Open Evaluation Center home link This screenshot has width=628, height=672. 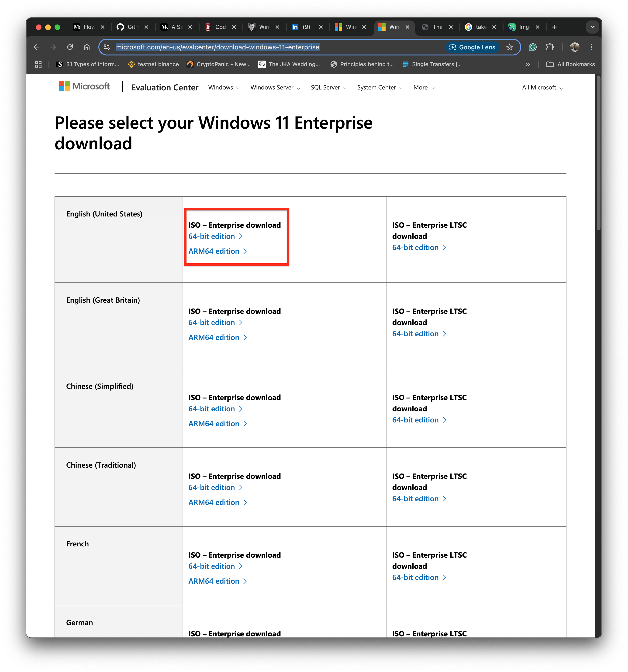click(x=165, y=88)
